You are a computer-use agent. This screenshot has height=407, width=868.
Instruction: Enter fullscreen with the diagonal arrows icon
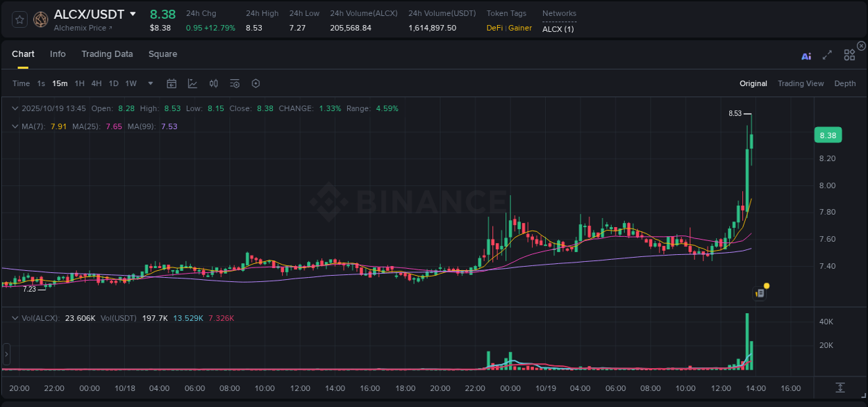(x=827, y=56)
